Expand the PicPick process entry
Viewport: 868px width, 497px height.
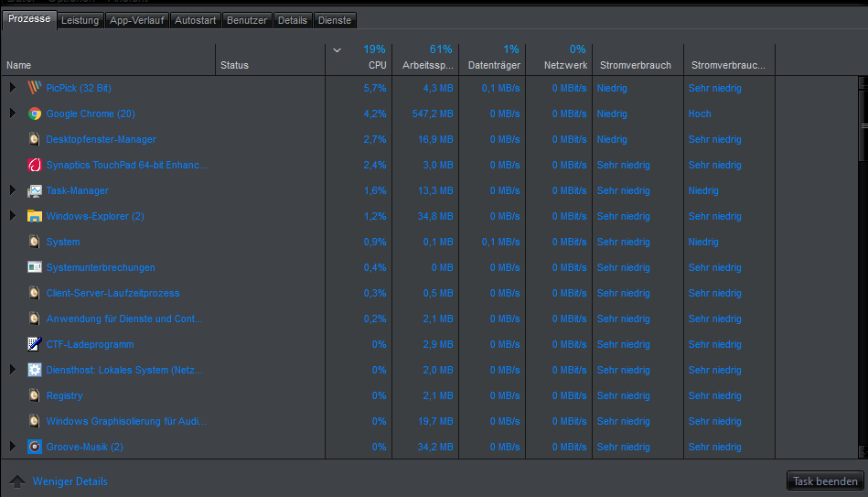tap(13, 88)
